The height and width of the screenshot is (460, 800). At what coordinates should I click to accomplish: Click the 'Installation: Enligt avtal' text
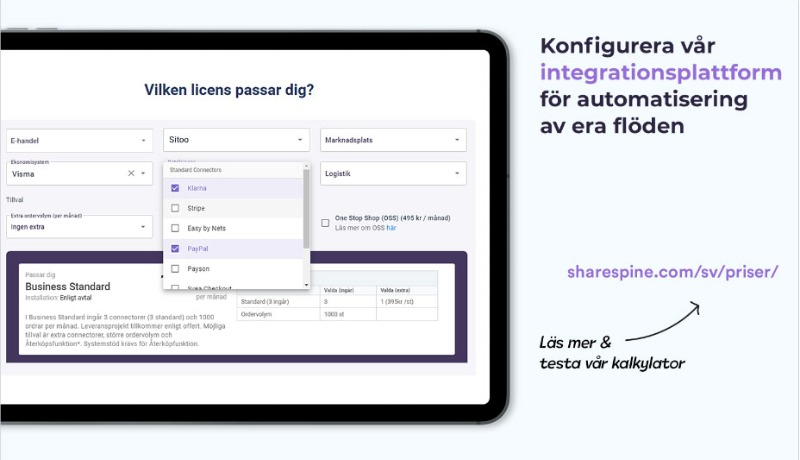point(59,297)
